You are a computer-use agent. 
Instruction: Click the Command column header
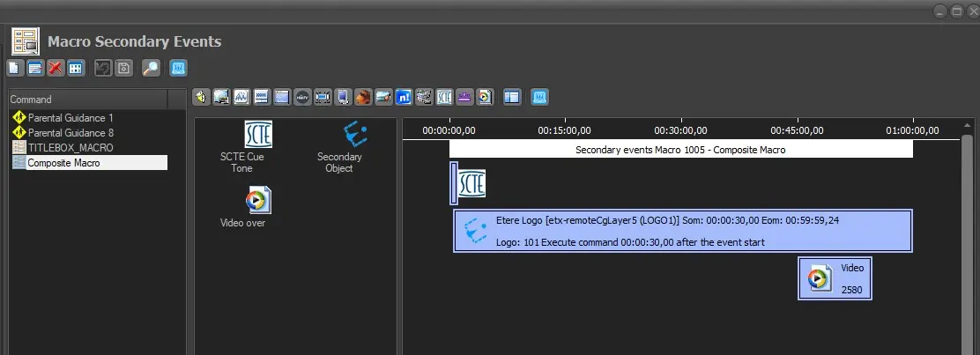[x=86, y=100]
